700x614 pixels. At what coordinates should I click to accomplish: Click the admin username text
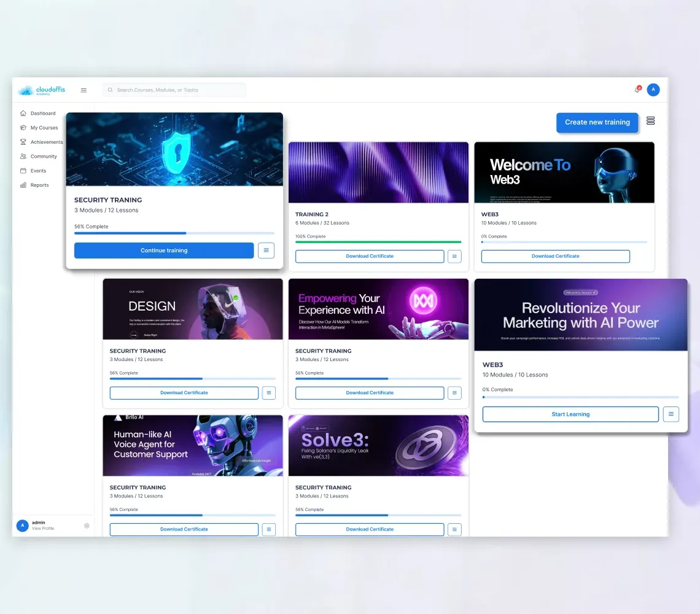pyautogui.click(x=39, y=523)
